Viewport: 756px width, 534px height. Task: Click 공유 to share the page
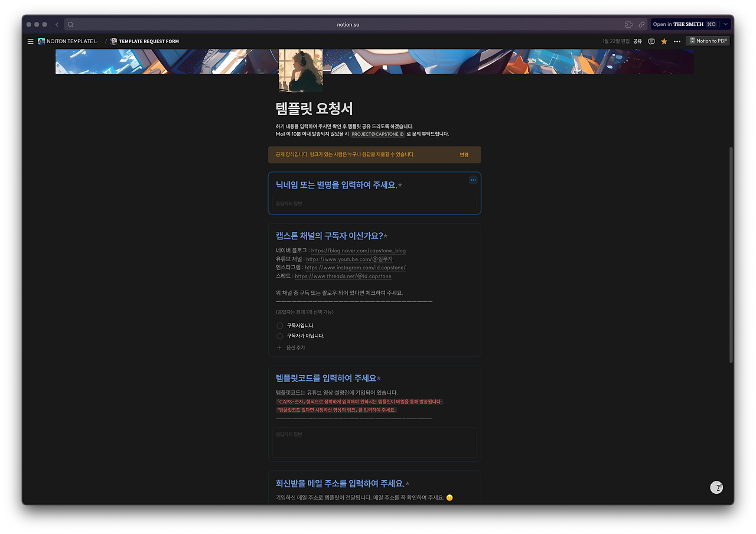click(x=637, y=41)
